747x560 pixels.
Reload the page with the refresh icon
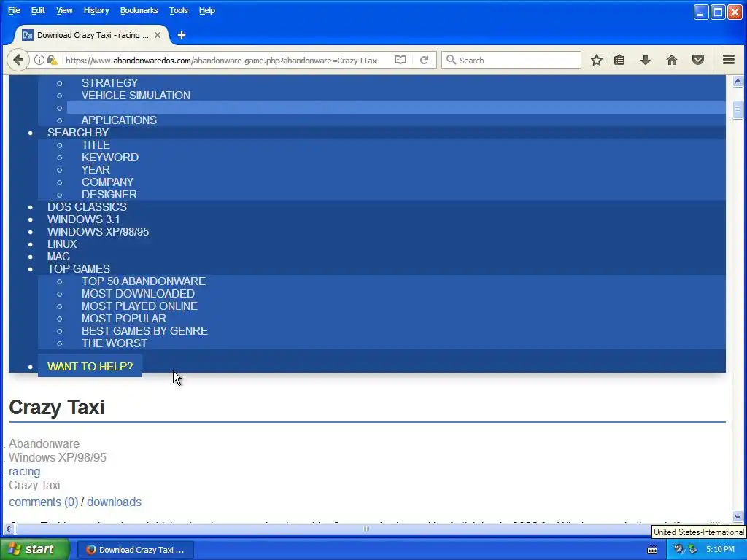424,60
